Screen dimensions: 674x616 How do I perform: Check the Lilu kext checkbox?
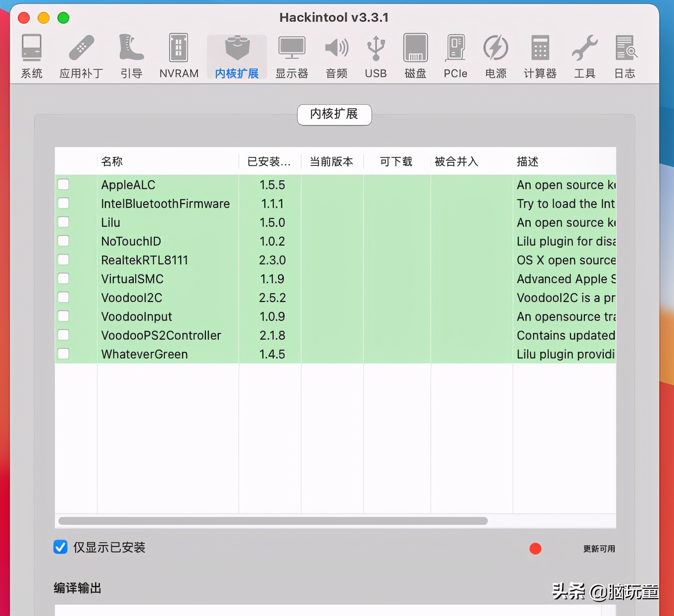pos(63,222)
